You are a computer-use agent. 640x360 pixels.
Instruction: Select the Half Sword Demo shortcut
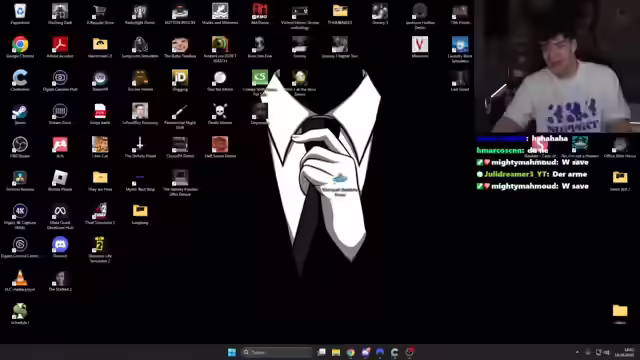(220, 144)
